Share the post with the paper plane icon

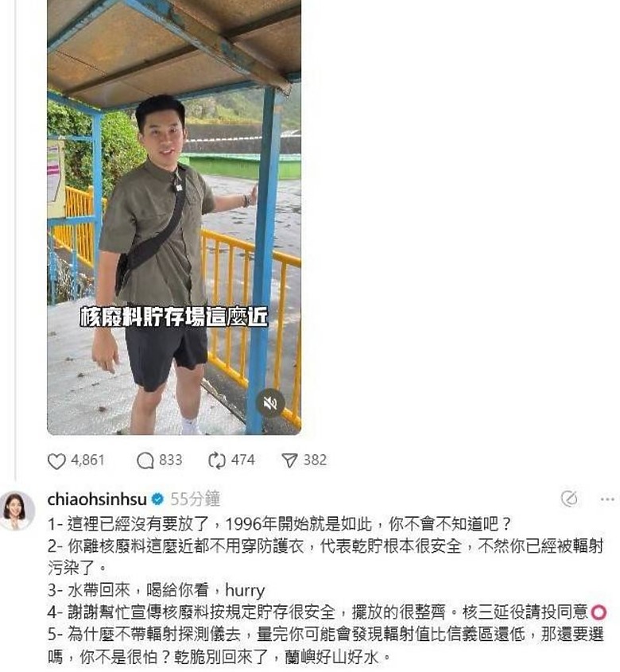[289, 460]
